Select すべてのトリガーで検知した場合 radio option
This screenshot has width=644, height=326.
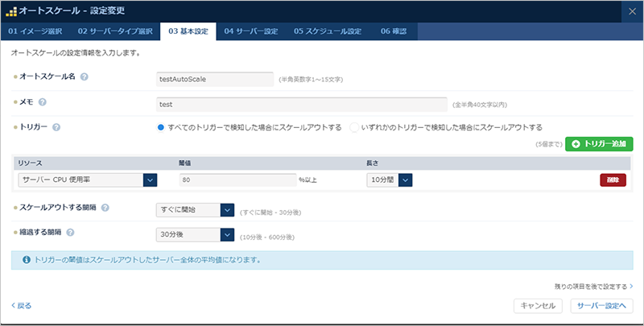coord(160,127)
